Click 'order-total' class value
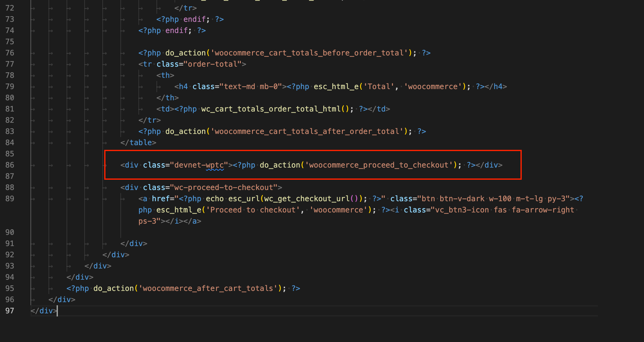 point(212,64)
